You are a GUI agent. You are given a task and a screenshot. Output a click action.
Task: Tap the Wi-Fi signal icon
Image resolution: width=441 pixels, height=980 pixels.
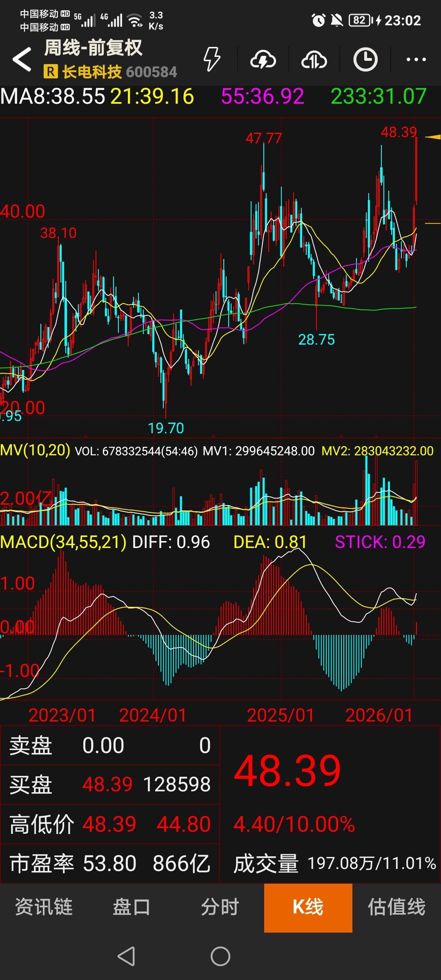[x=135, y=20]
